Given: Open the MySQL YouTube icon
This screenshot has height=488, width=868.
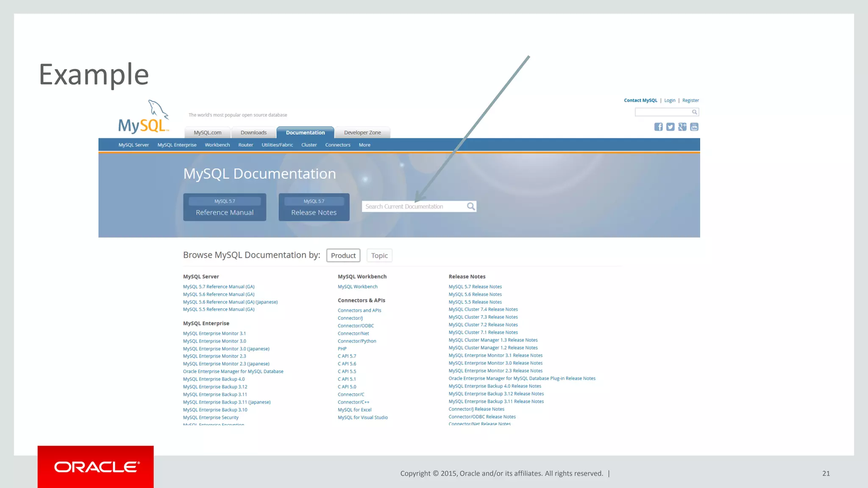Looking at the screenshot, I should [x=694, y=127].
